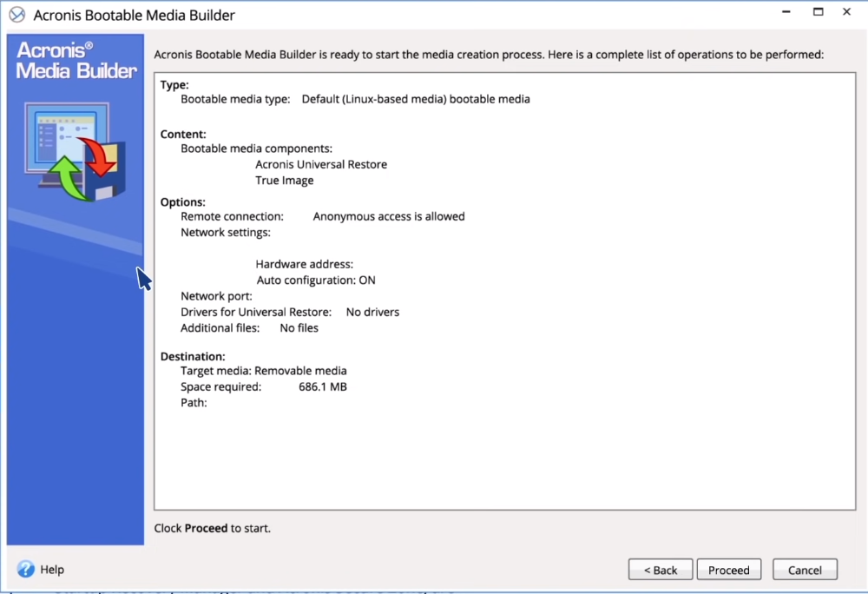This screenshot has width=868, height=594.
Task: Click the Acronis app icon in title bar
Action: click(16, 15)
